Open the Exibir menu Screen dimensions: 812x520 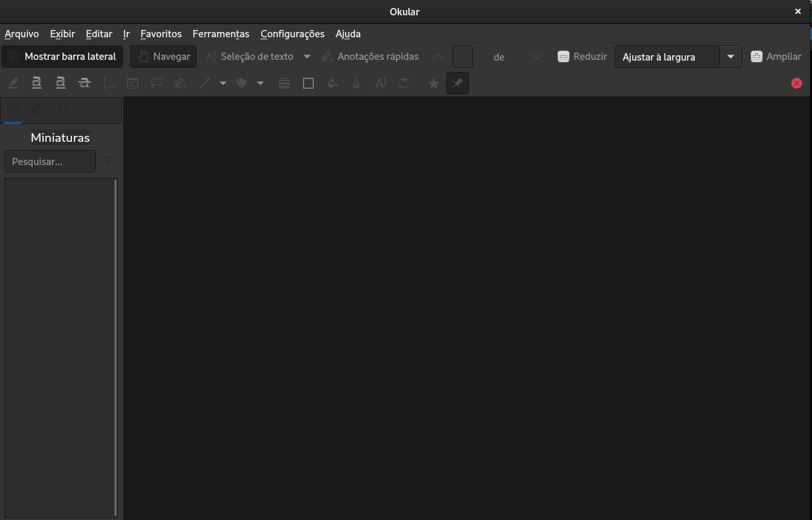tap(63, 33)
